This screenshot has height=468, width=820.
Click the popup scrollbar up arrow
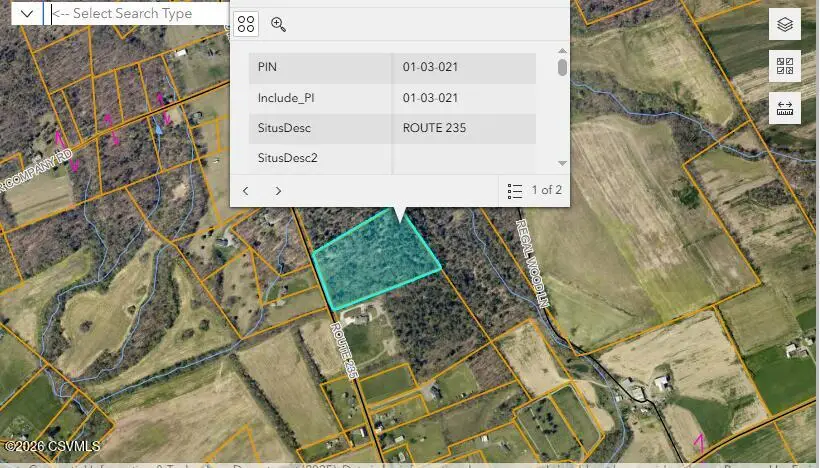click(x=562, y=51)
